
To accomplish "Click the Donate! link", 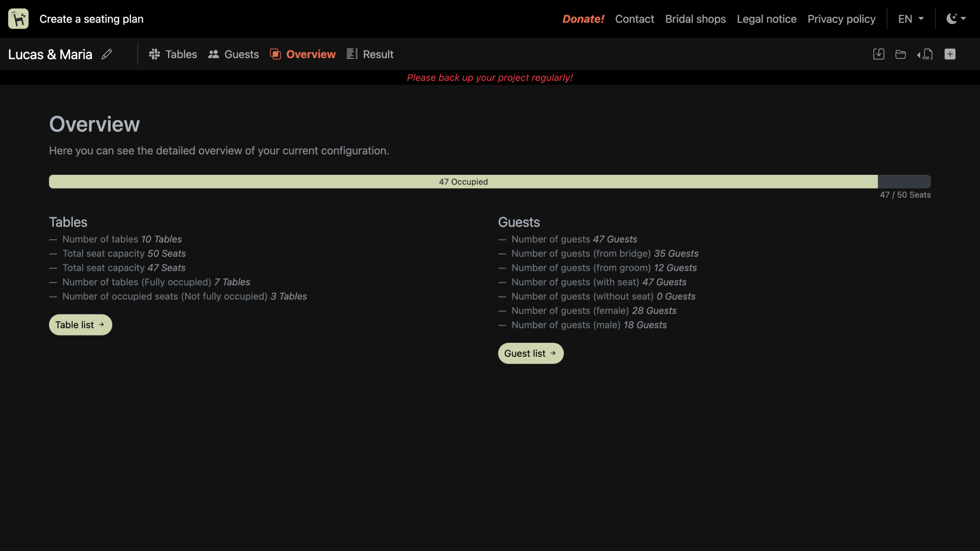I will (583, 19).
